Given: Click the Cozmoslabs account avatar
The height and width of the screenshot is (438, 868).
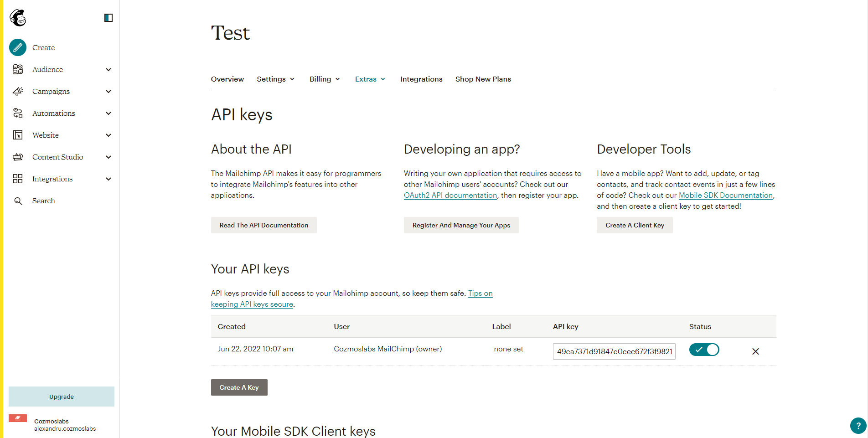Looking at the screenshot, I should tap(18, 418).
